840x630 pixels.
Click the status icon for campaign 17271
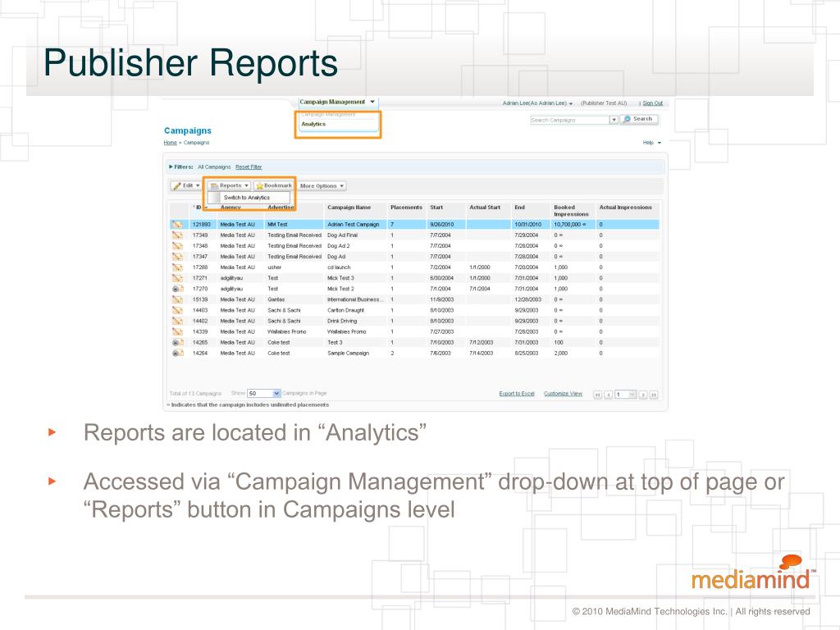pos(177,278)
